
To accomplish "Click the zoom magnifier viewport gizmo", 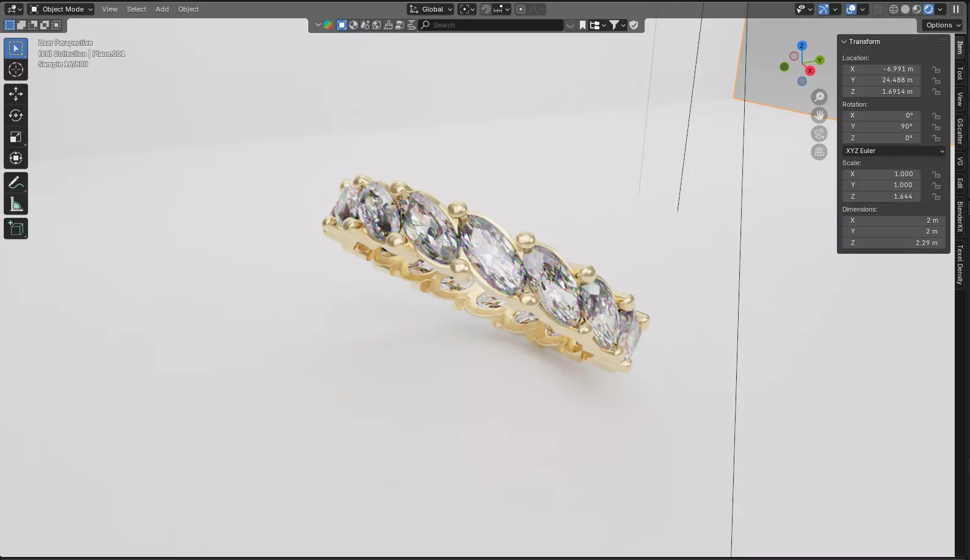I will pos(819,96).
